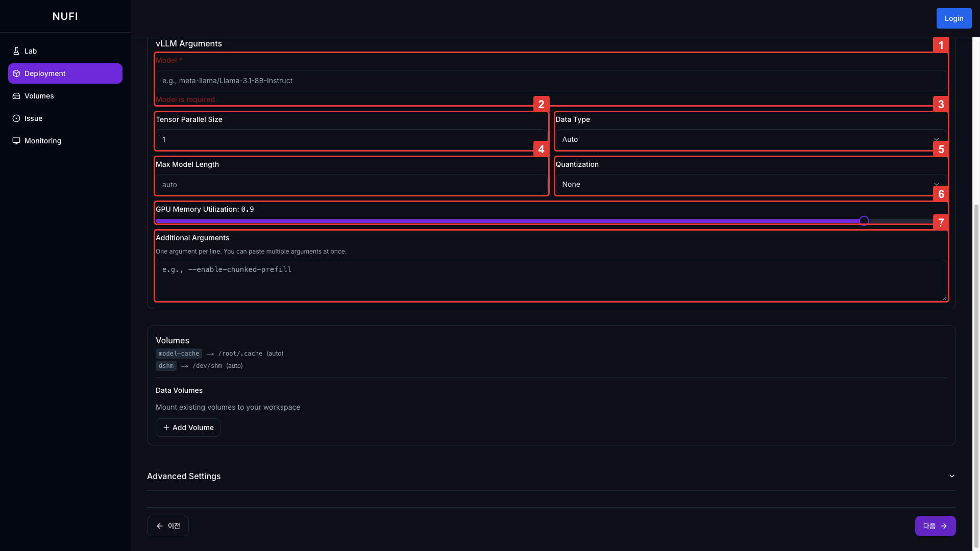The height and width of the screenshot is (551, 980).
Task: Click the right arrow icon beside 다음
Action: (x=944, y=526)
